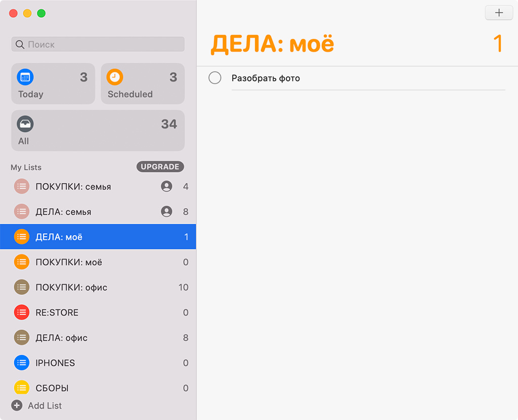The image size is (518, 420).
Task: Click the orange ДЕЛА: моё list icon
Action: [21, 237]
